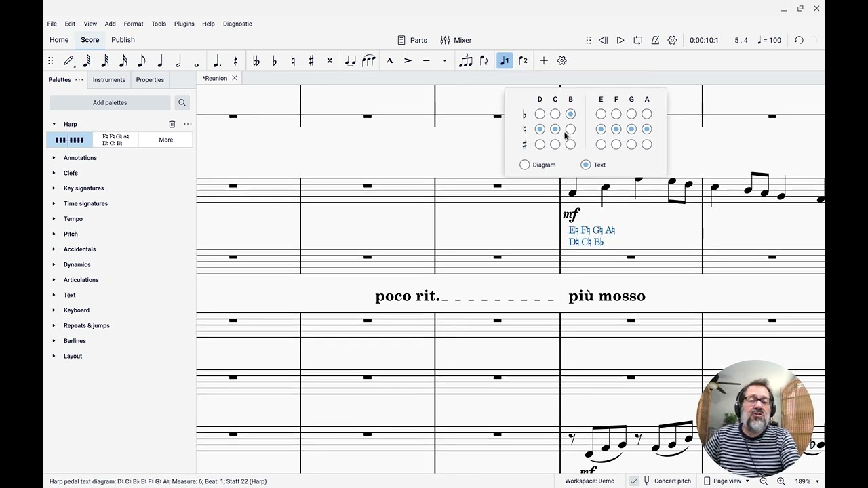Set E pedal to flat
The image size is (868, 488).
pos(601,114)
